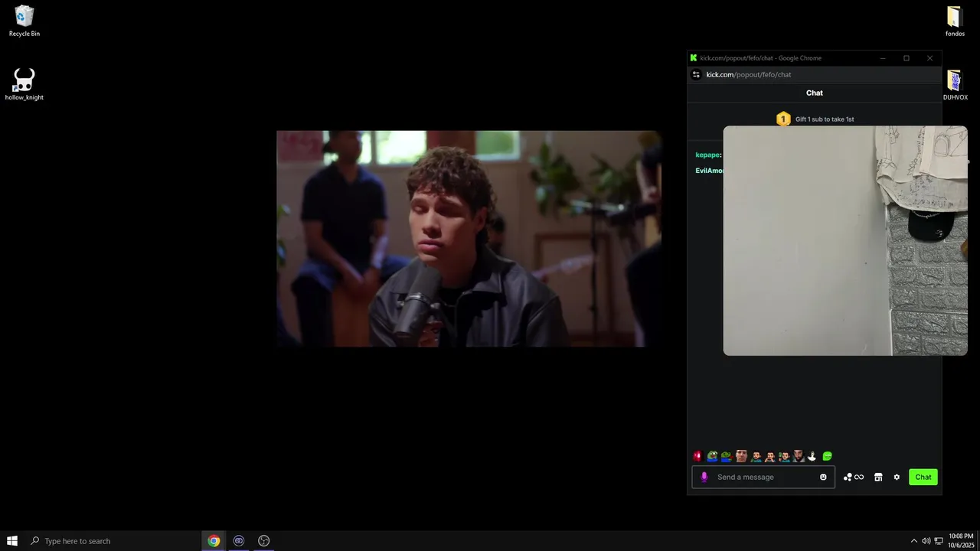
Task: Open chat settings gear icon
Action: (897, 477)
